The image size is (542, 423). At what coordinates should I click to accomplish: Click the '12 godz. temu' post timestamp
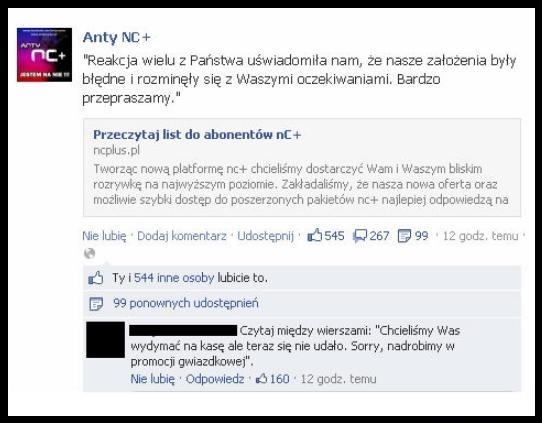coord(480,236)
